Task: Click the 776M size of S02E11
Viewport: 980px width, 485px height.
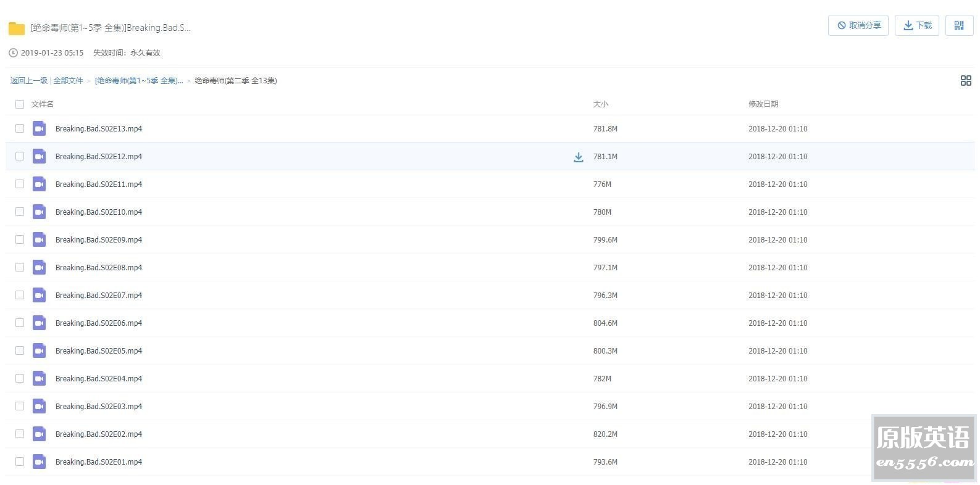Action: pyautogui.click(x=602, y=184)
